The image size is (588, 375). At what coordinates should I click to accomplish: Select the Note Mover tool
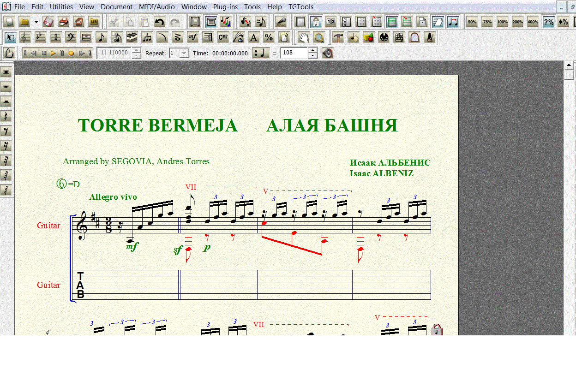[x=354, y=37]
